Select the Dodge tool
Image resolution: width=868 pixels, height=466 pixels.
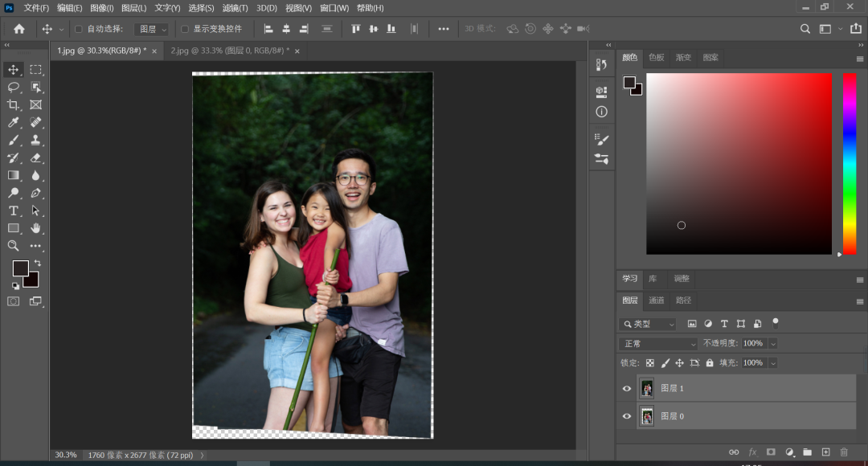(14, 193)
